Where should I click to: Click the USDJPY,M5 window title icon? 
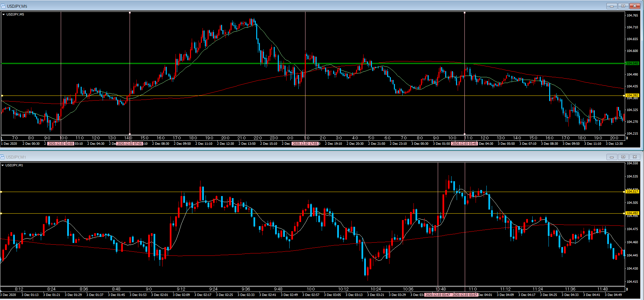point(3,6)
